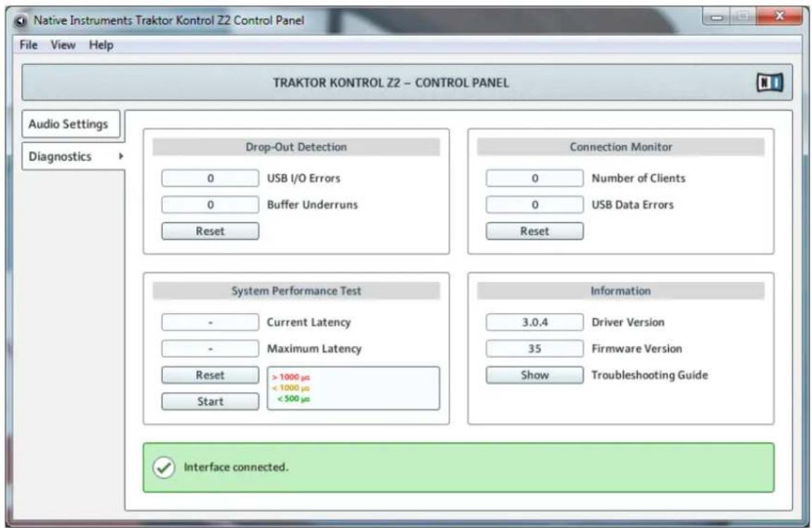Click the Driver Version field showing 3.0.4

pos(535,322)
